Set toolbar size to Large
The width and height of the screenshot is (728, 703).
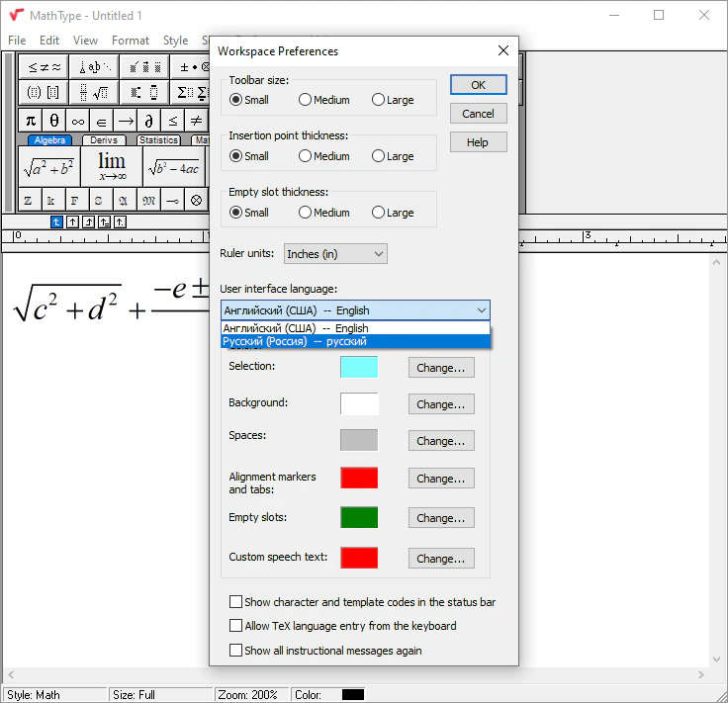(x=393, y=100)
